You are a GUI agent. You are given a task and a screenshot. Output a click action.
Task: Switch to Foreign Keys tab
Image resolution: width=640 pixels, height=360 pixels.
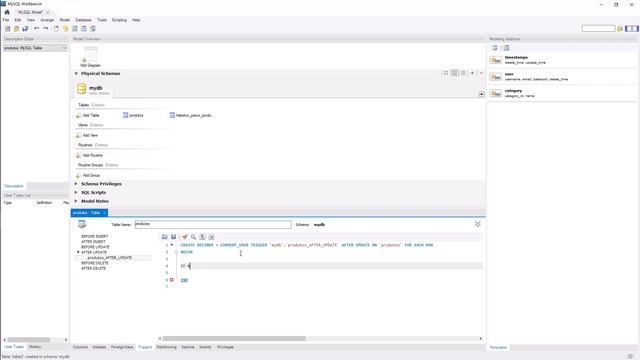[122, 347]
